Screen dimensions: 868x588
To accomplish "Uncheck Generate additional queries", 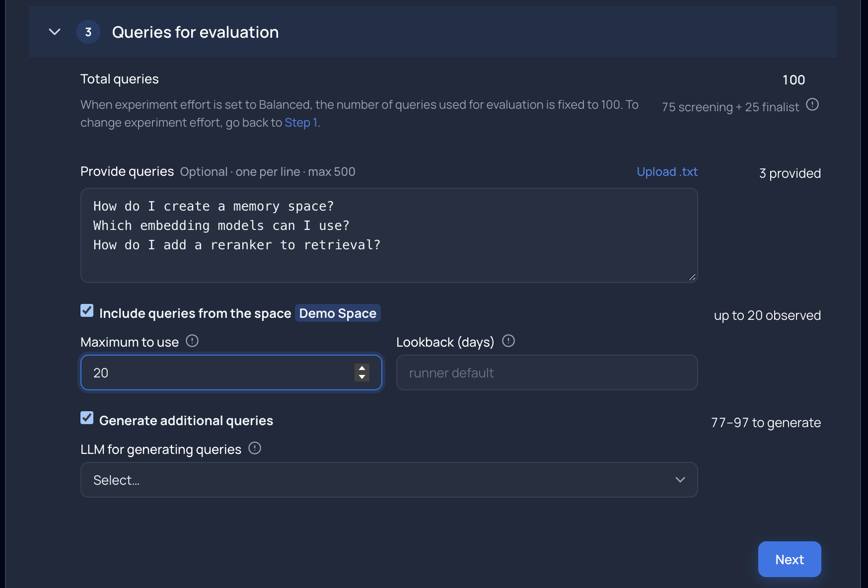I will click(87, 418).
